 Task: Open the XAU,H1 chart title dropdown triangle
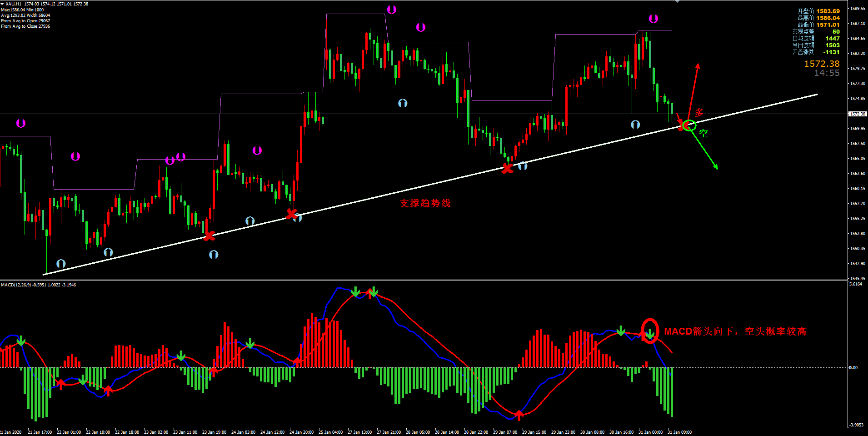pos(2,4)
